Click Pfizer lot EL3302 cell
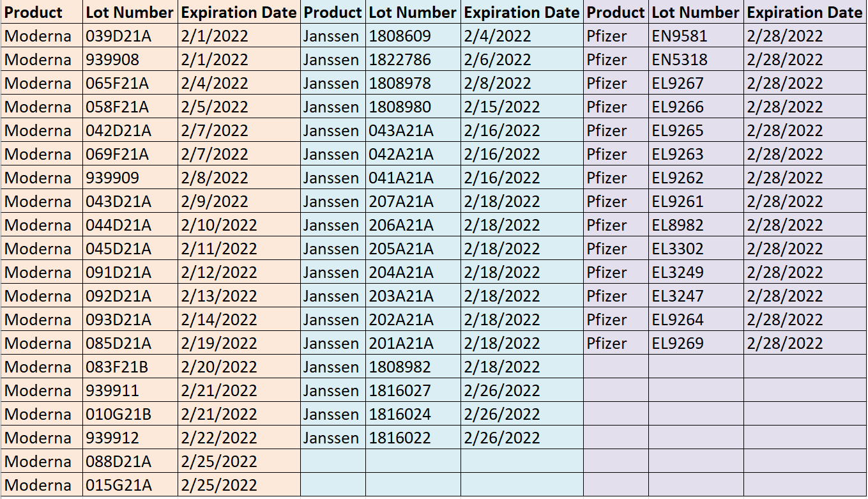Viewport: 868px width, 499px height. pyautogui.click(x=696, y=249)
